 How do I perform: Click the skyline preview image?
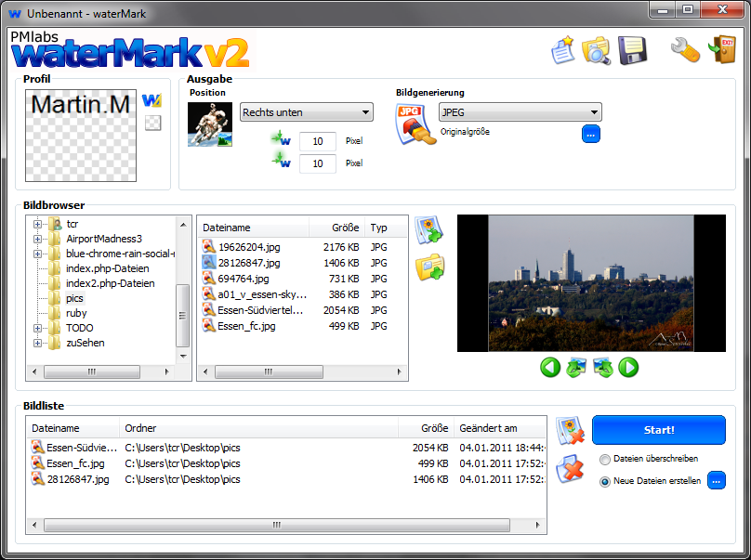tap(591, 283)
